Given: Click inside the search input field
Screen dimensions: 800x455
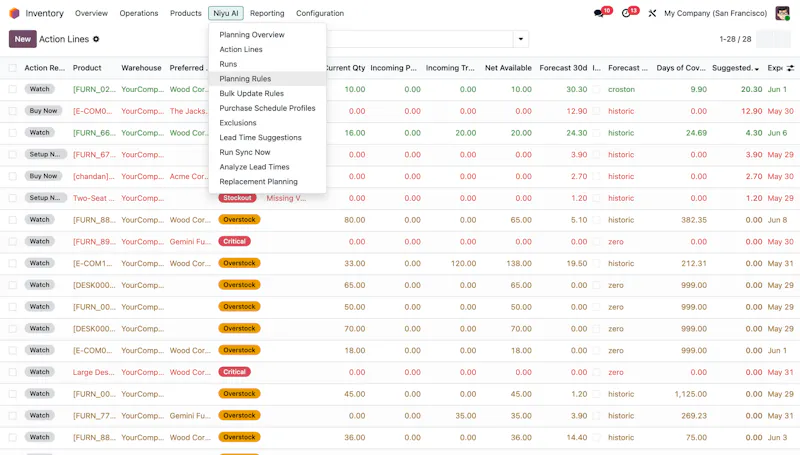Looking at the screenshot, I should point(419,39).
